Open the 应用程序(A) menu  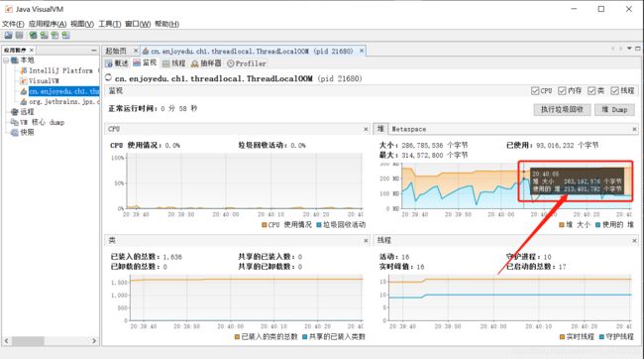pos(48,24)
